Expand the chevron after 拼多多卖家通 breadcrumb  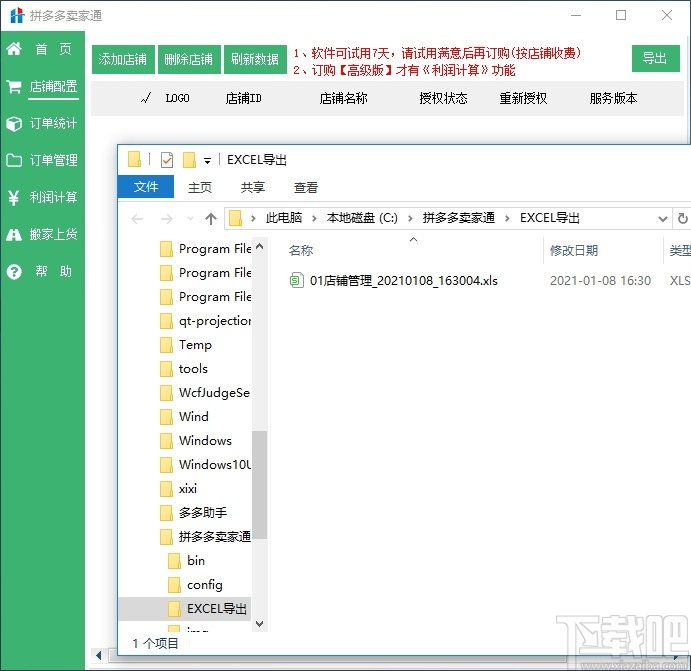(507, 219)
